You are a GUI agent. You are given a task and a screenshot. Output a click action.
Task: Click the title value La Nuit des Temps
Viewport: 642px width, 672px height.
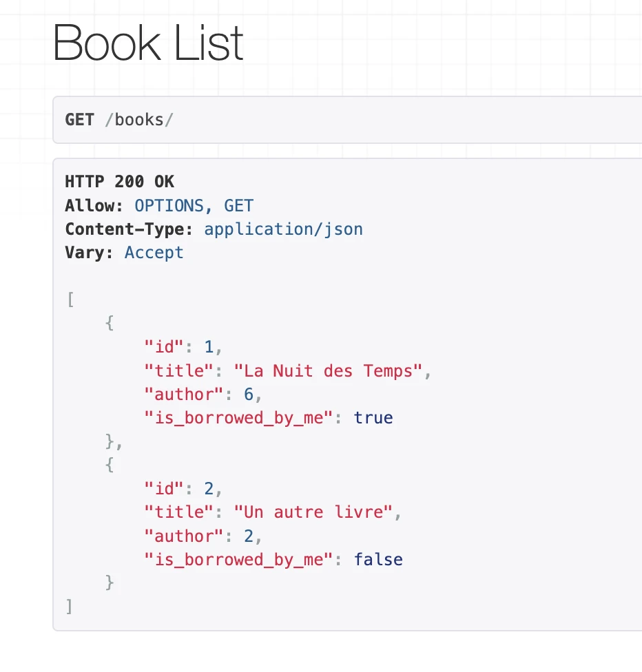[x=328, y=371]
